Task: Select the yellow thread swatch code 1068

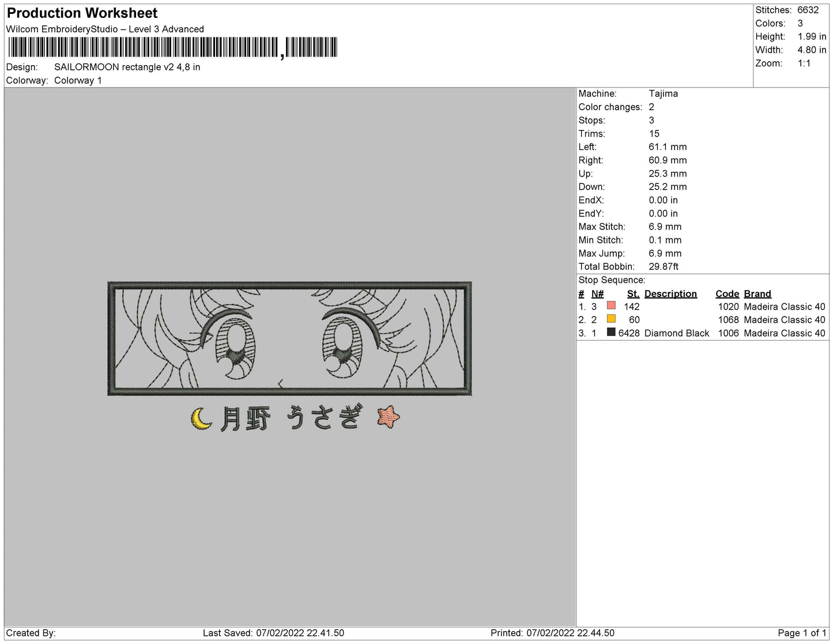Action: click(x=611, y=319)
